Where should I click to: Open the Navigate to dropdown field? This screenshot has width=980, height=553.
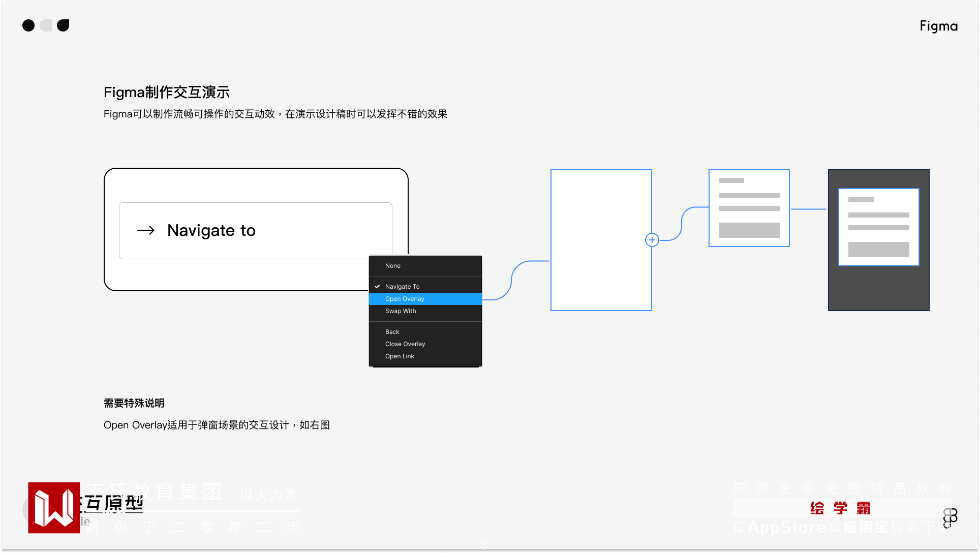[256, 231]
